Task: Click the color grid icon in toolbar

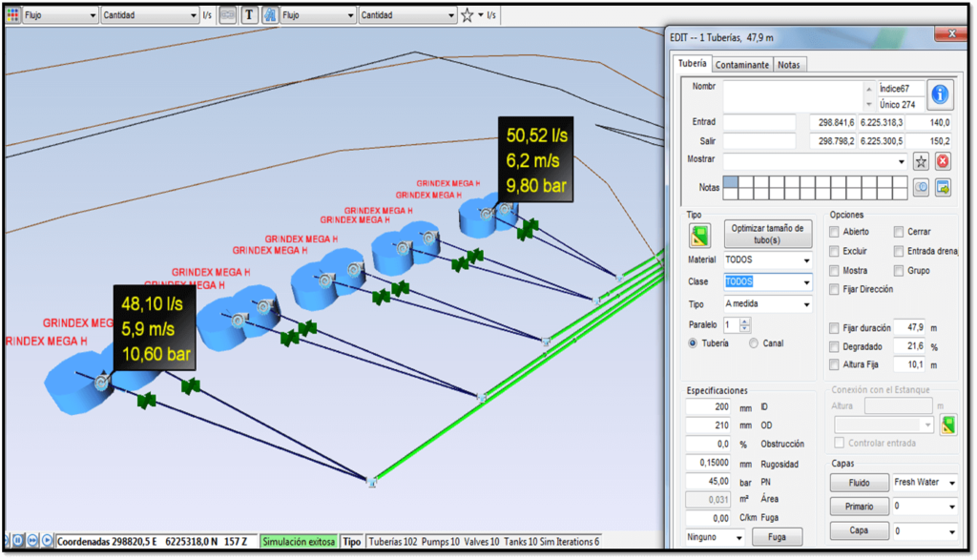Action: click(x=12, y=15)
